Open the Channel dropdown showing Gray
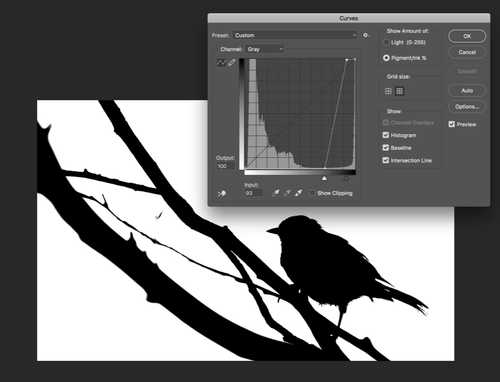 [265, 49]
